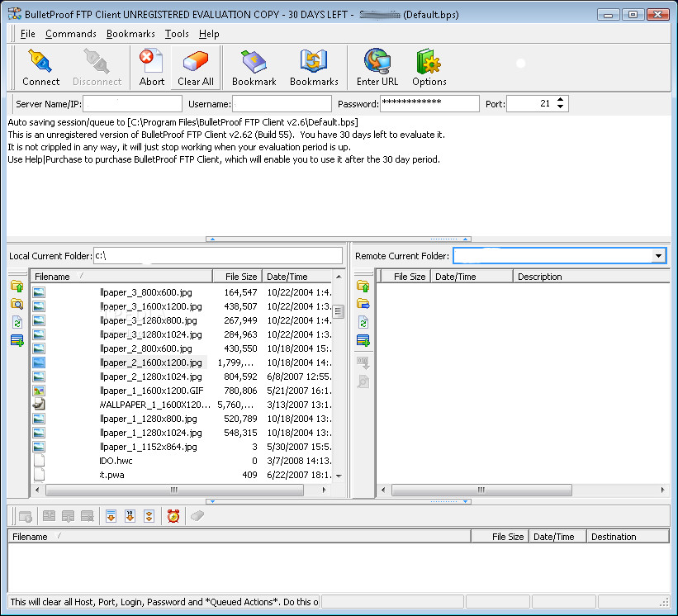Refresh the remote file list
The height and width of the screenshot is (616, 678).
(x=363, y=323)
